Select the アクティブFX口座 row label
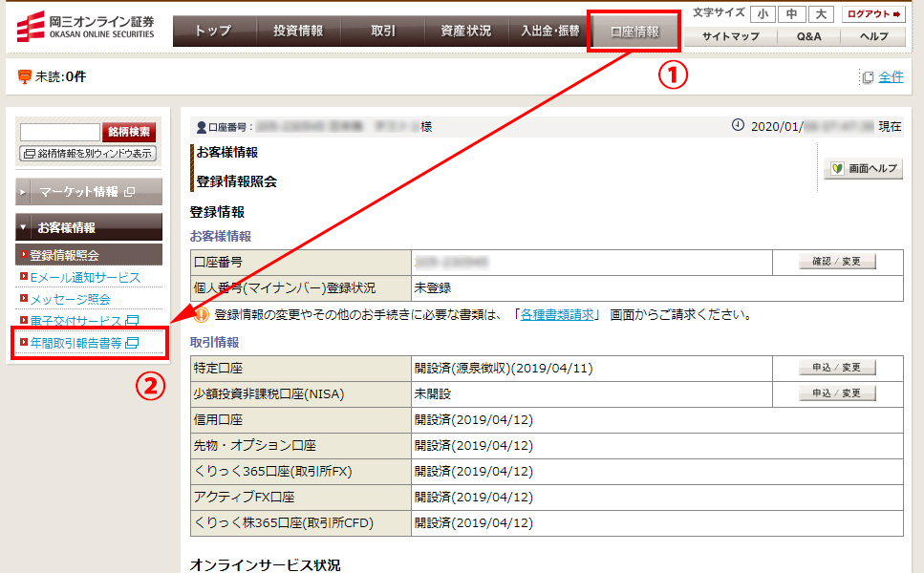Viewport: 924px width, 573px height. coord(301,497)
